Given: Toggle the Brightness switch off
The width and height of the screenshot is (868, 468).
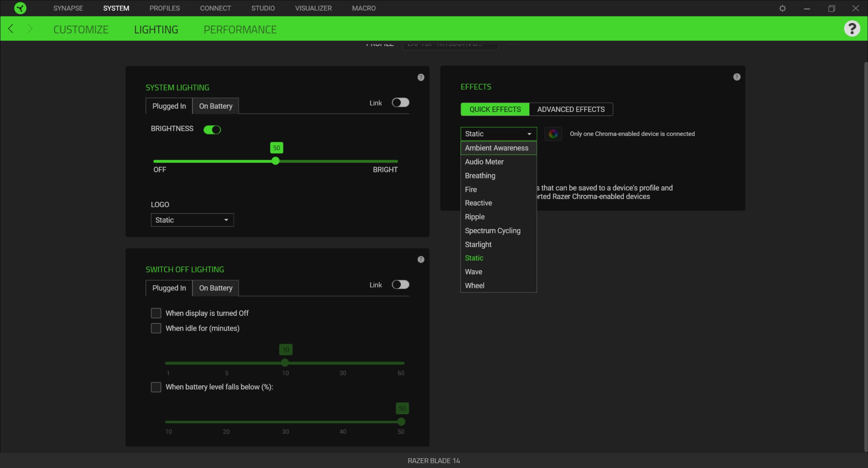Looking at the screenshot, I should tap(212, 130).
